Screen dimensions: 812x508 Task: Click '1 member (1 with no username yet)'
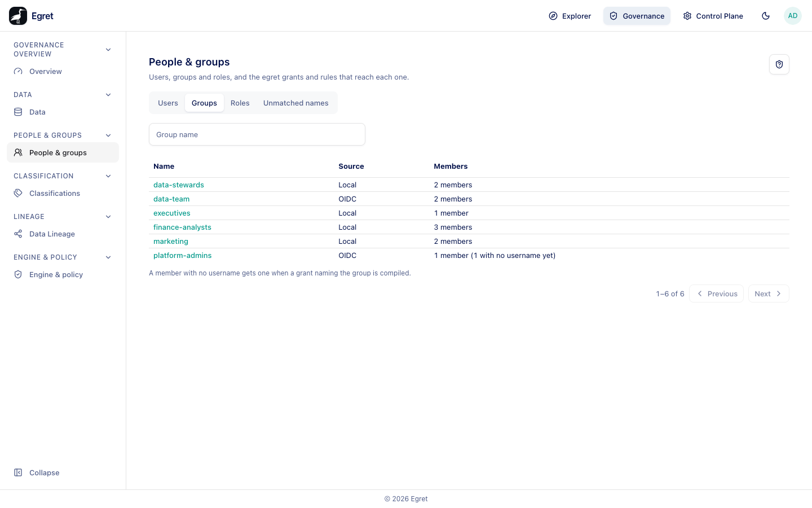(x=495, y=255)
